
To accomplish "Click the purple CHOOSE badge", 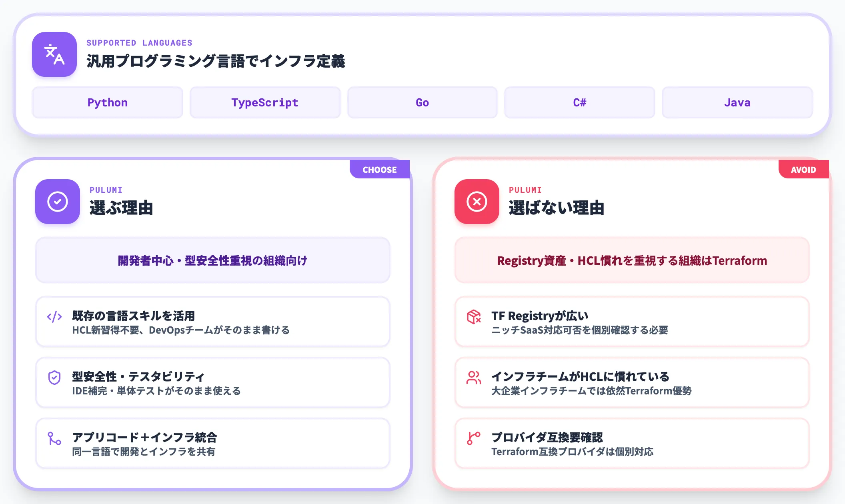I will pyautogui.click(x=380, y=169).
